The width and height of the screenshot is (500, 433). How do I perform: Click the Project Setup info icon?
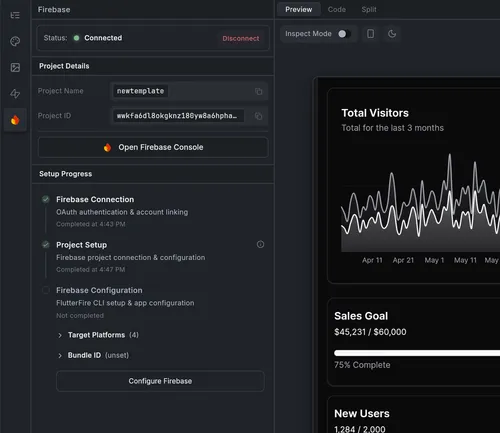260,244
